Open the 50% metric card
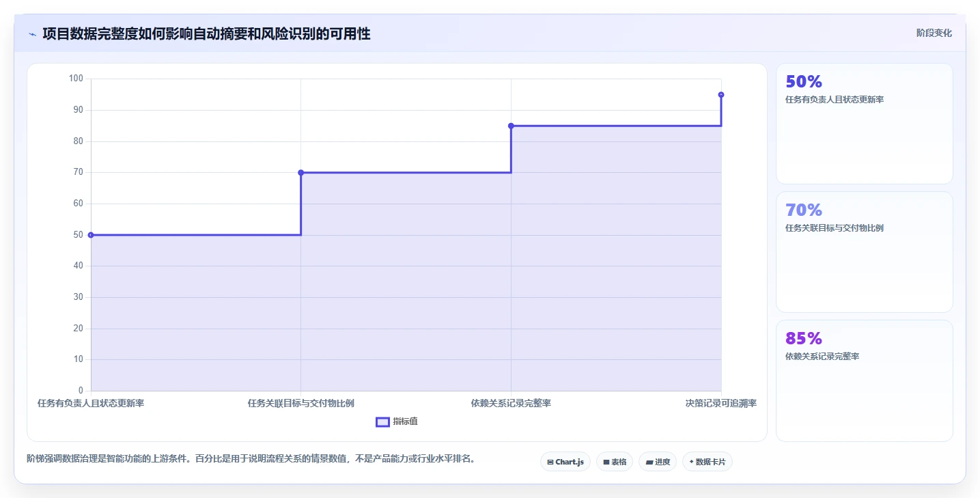Viewport: 980px width, 498px height. [864, 124]
